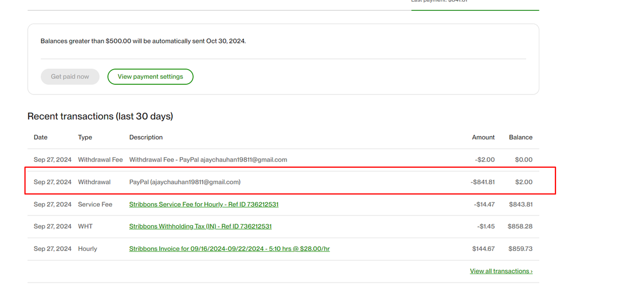644x288 pixels.
Task: Click the -$841.81 amount cell
Action: (482, 182)
